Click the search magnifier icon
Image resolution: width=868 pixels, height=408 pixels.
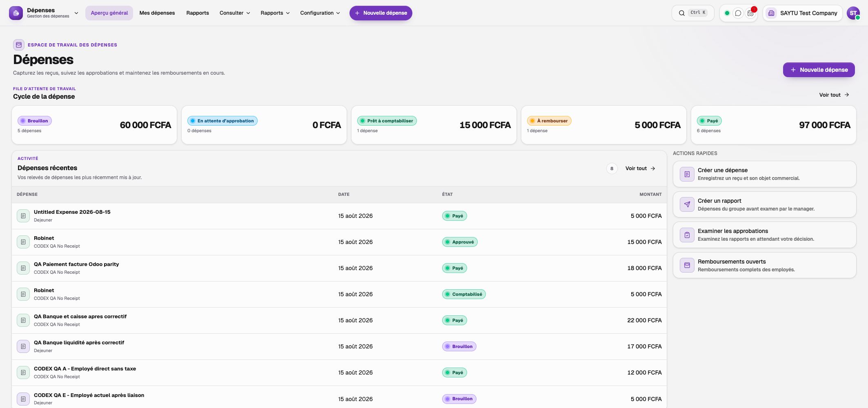point(682,13)
